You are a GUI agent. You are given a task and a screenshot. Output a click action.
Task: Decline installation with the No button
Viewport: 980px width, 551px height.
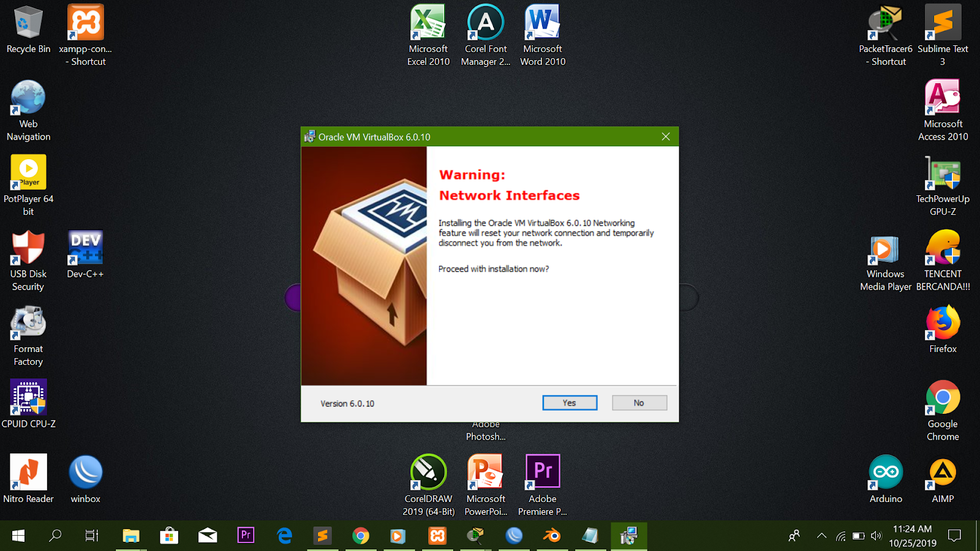(x=639, y=403)
